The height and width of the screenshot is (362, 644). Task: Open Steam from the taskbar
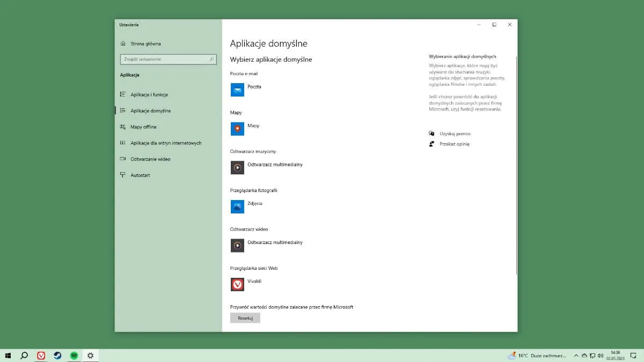(56, 355)
